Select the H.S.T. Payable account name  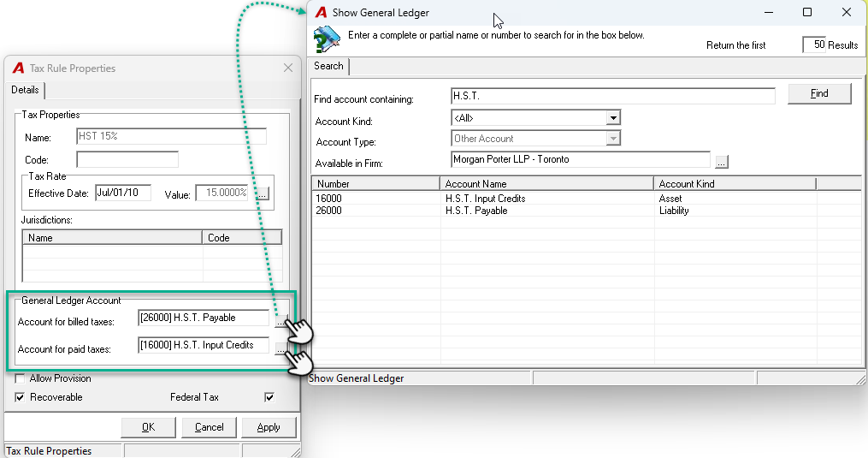click(476, 211)
